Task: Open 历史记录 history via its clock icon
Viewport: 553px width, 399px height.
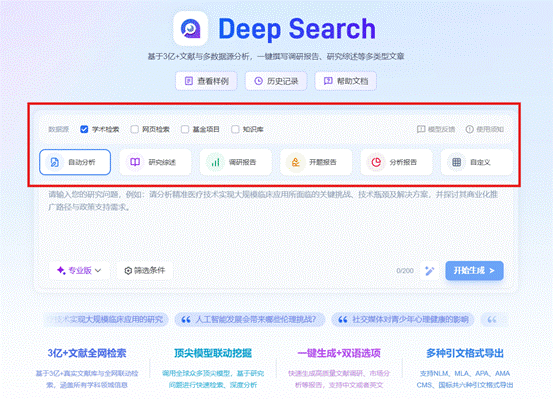Action: click(259, 81)
